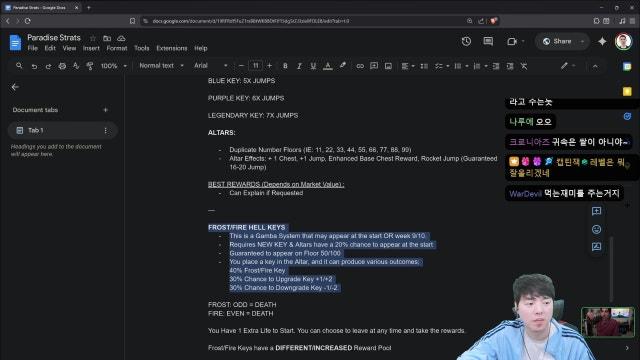
Task: Open the highlight color picker
Action: point(343,66)
